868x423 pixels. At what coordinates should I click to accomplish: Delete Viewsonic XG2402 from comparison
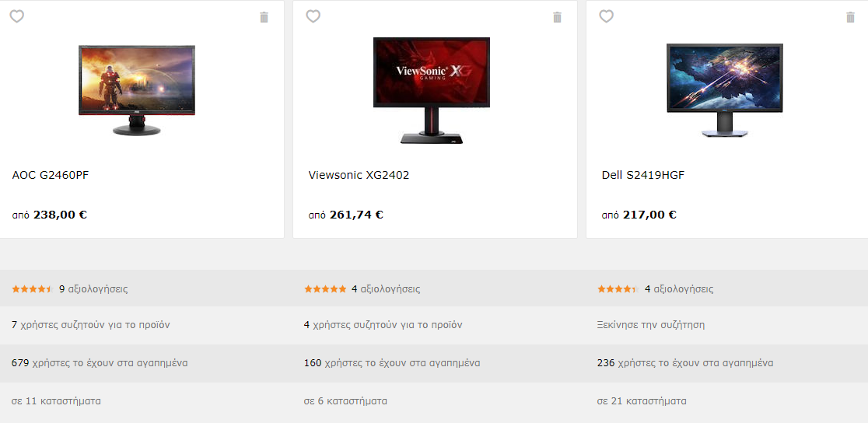point(558,17)
